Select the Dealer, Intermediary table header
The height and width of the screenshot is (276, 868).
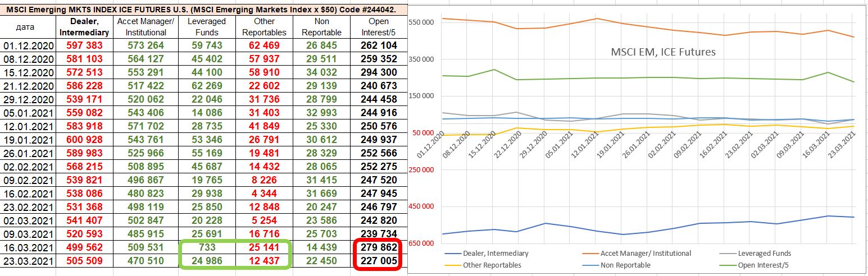coord(84,27)
